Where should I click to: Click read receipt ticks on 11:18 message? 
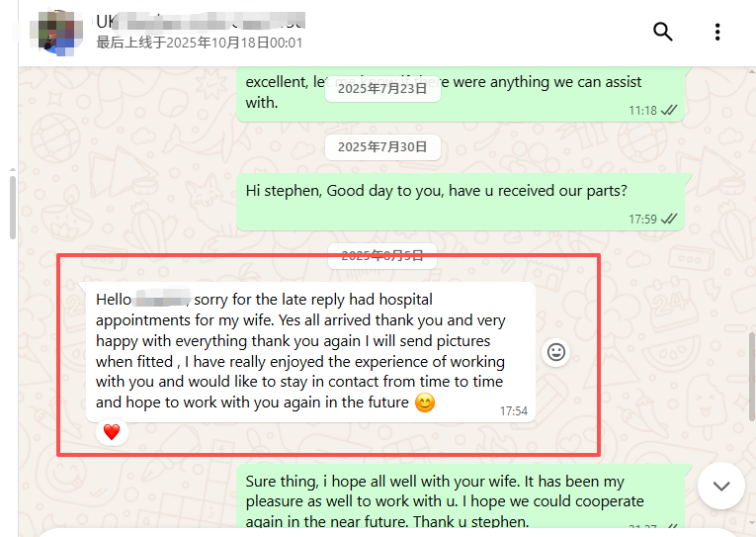[669, 111]
